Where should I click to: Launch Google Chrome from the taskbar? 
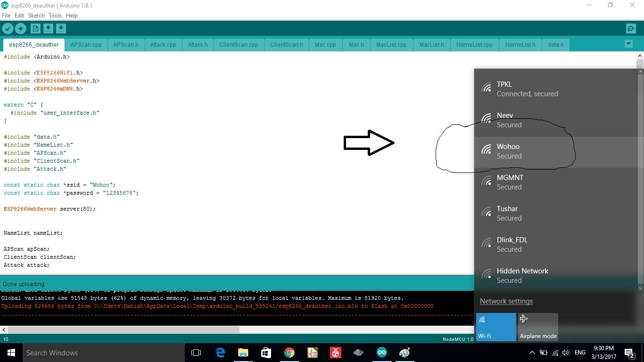pyautogui.click(x=289, y=353)
